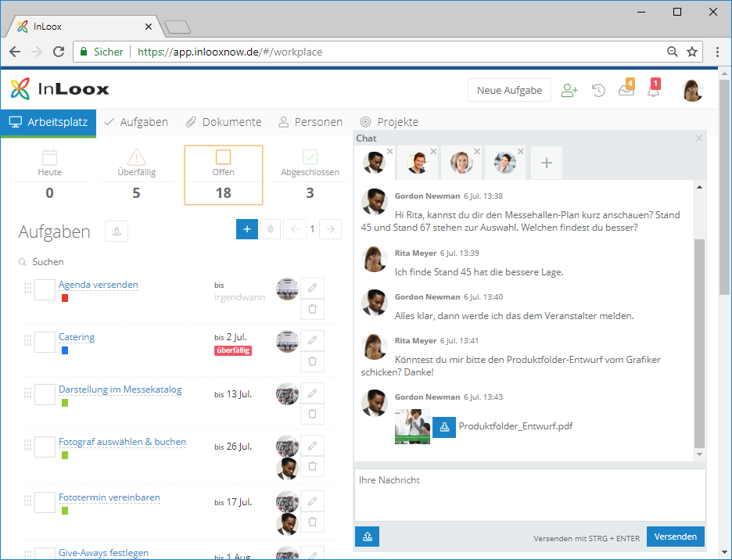Open the Aufgaben tab
Image resolution: width=732 pixels, height=560 pixels.
[136, 122]
